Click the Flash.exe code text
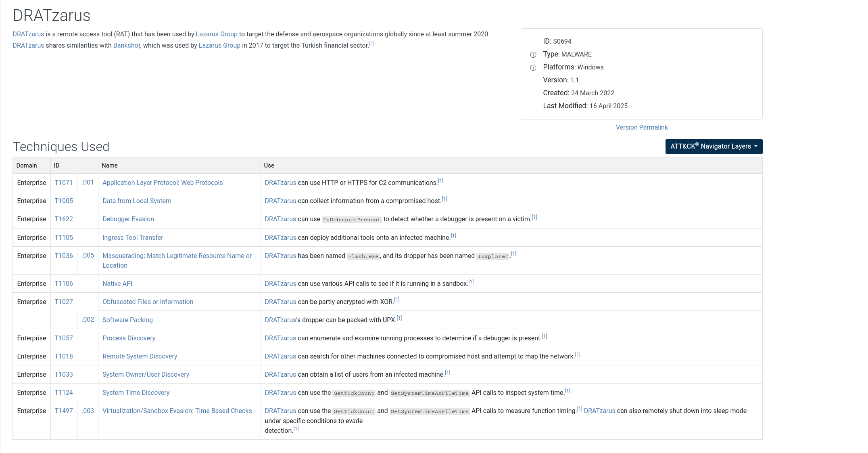The height and width of the screenshot is (453, 868). (x=363, y=256)
